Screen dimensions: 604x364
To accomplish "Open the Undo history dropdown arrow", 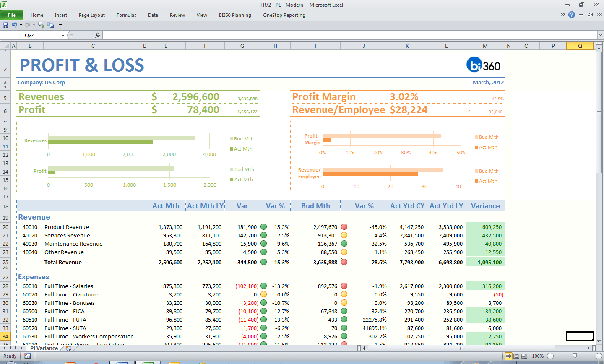I will pos(20,25).
